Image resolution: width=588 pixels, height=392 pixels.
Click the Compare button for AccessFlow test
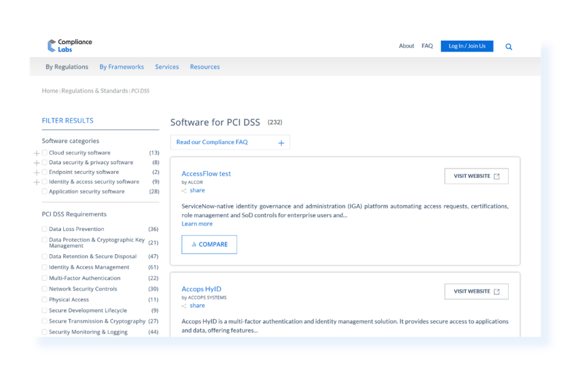209,244
